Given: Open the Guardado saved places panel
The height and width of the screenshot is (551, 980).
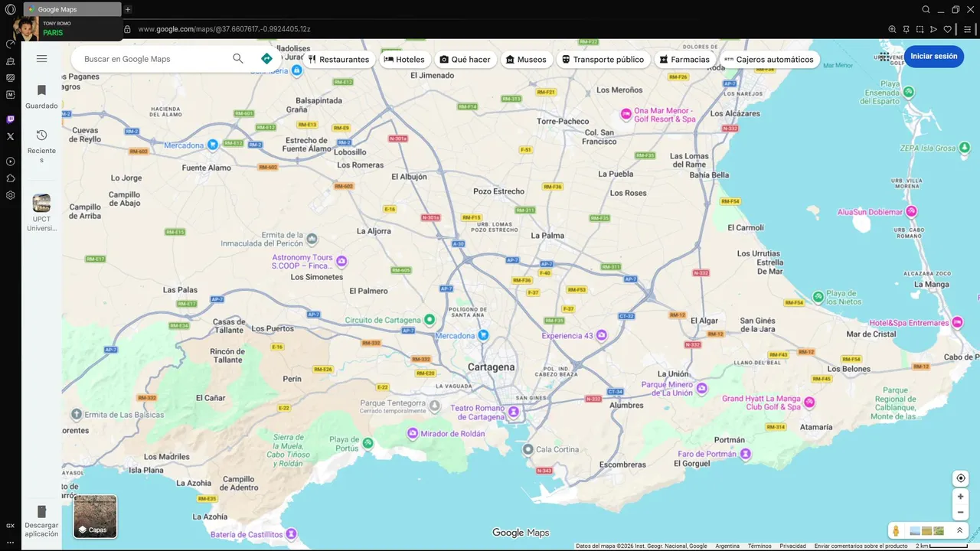Looking at the screenshot, I should pos(41,97).
